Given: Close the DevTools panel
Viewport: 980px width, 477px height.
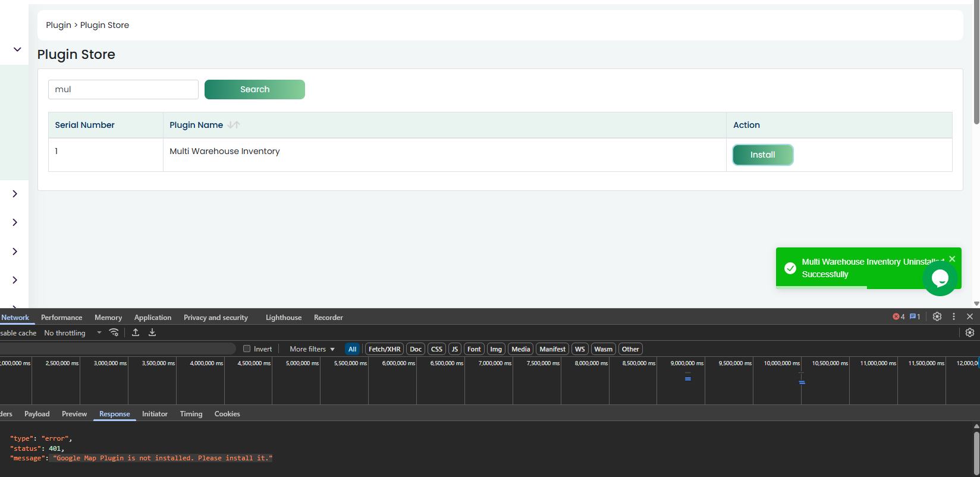Looking at the screenshot, I should [970, 316].
